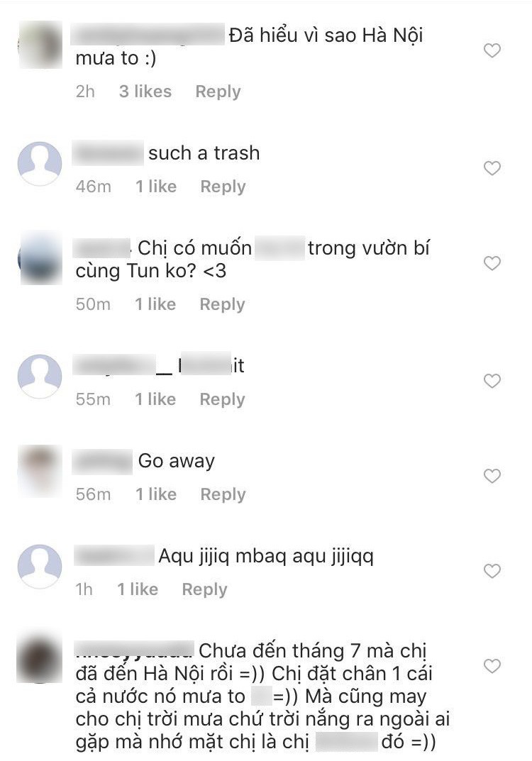Screen dimensions: 532x761
Task: View 1 like on the 56m comment
Action: click(x=156, y=494)
